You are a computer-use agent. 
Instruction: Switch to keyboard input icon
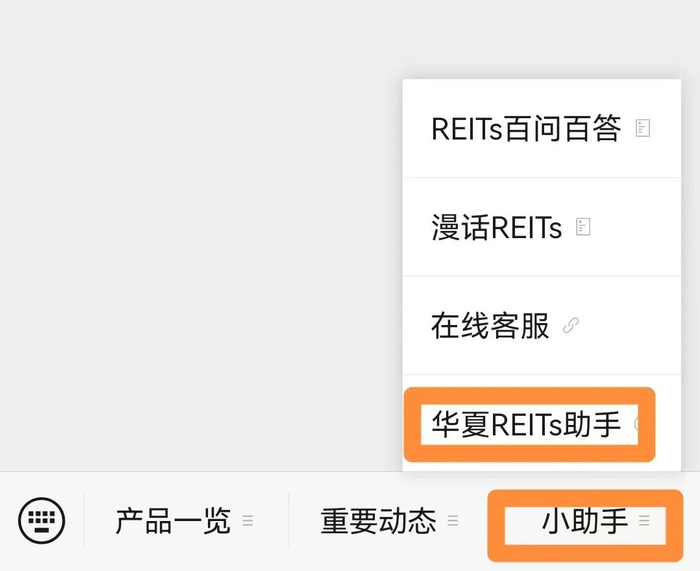[x=42, y=520]
